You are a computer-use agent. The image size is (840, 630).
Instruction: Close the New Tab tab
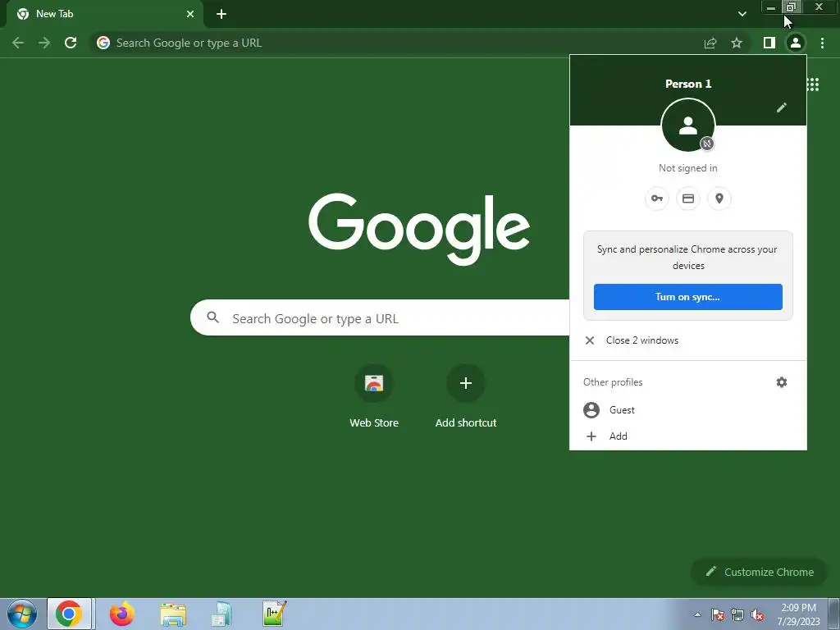(x=190, y=14)
